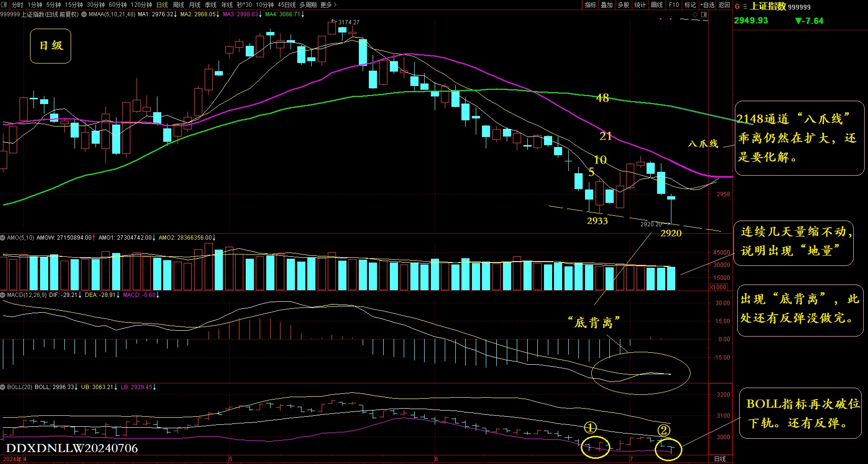Click the X1000 volume scale label

(x=718, y=287)
